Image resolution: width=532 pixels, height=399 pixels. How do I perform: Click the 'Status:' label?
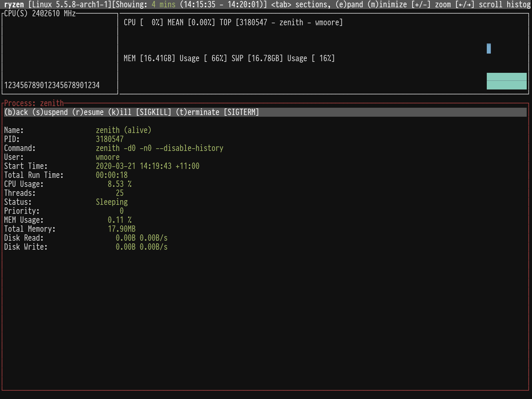18,202
